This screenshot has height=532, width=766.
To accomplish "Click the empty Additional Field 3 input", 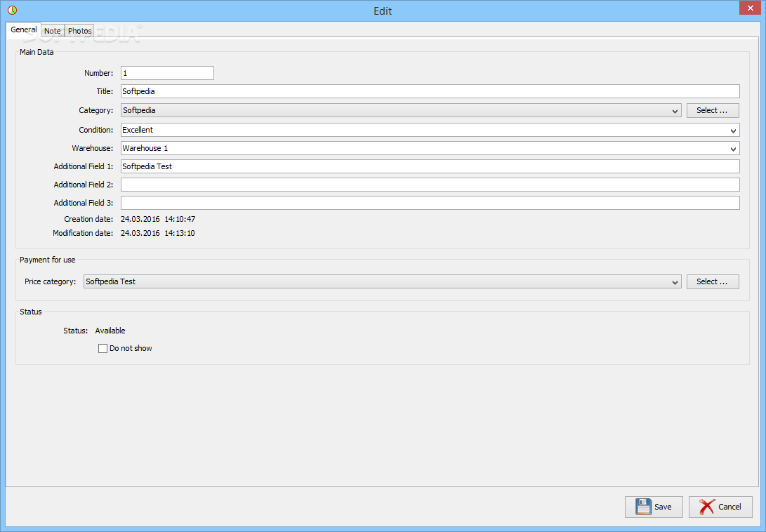I will [430, 203].
